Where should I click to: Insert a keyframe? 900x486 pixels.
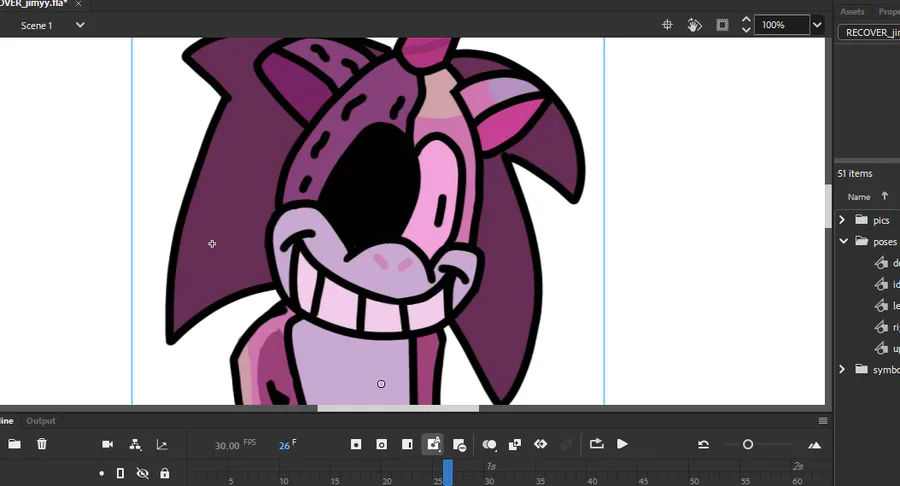point(356,445)
